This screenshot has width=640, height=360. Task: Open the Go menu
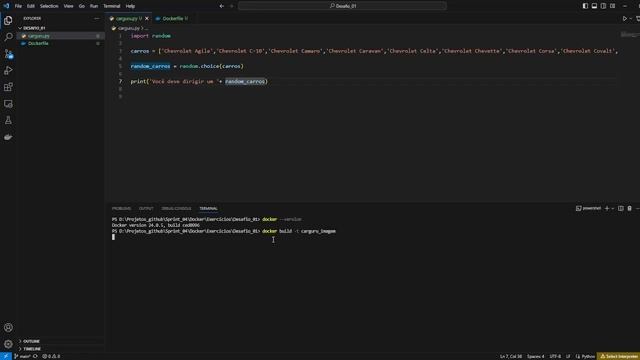click(x=82, y=6)
